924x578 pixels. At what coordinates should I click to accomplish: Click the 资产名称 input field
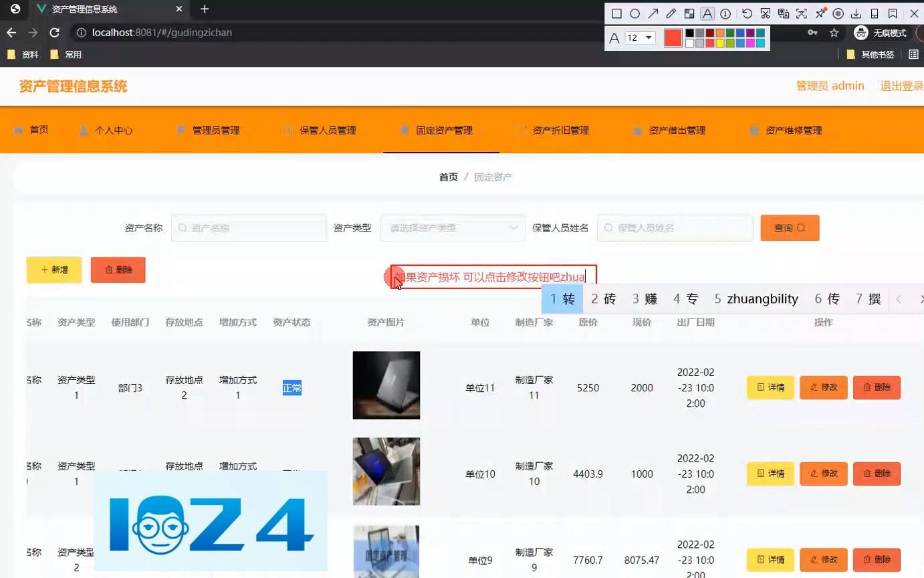coord(249,227)
